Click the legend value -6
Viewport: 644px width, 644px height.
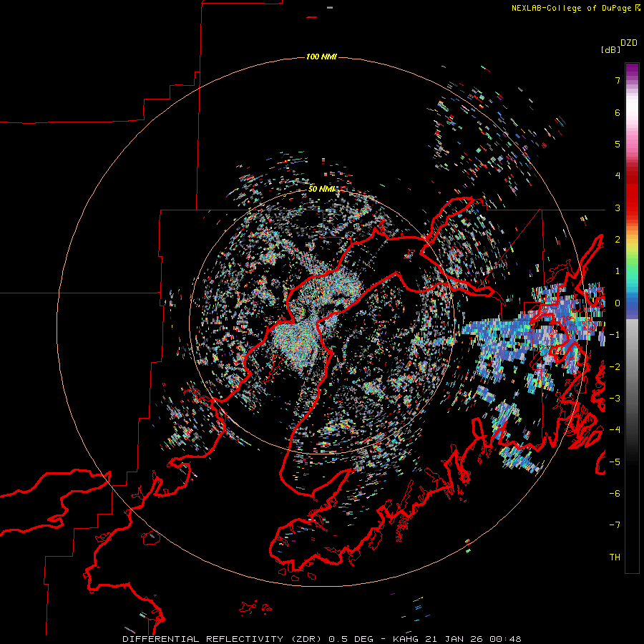[x=615, y=494]
